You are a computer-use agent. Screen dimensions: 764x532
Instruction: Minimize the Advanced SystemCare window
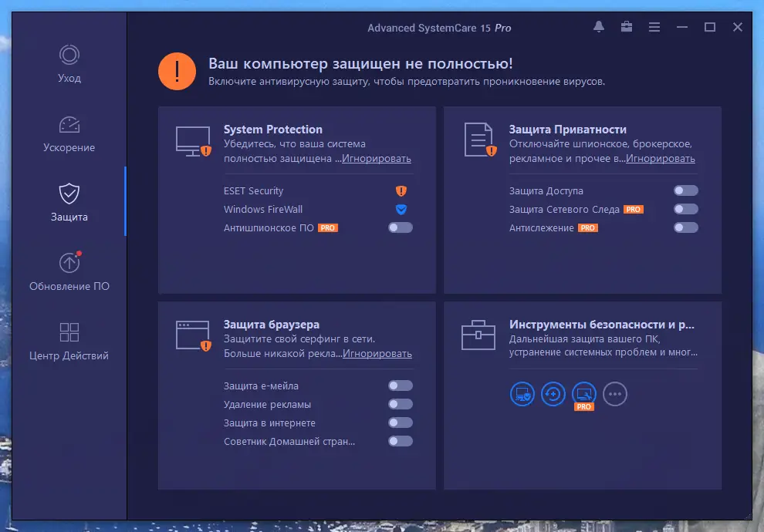tap(682, 27)
